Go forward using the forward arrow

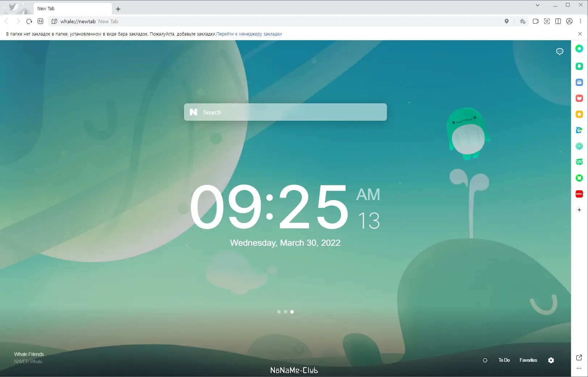[18, 21]
